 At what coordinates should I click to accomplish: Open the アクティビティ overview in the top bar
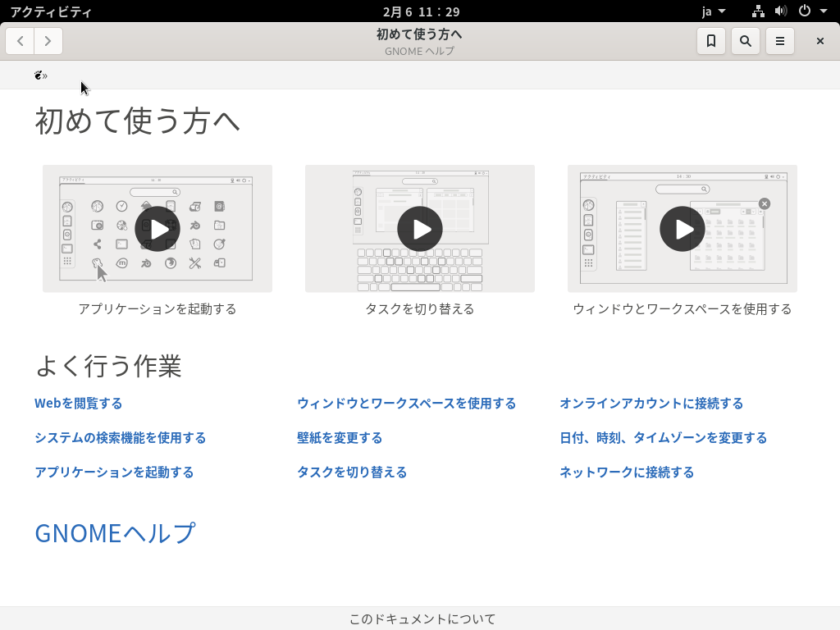51,11
